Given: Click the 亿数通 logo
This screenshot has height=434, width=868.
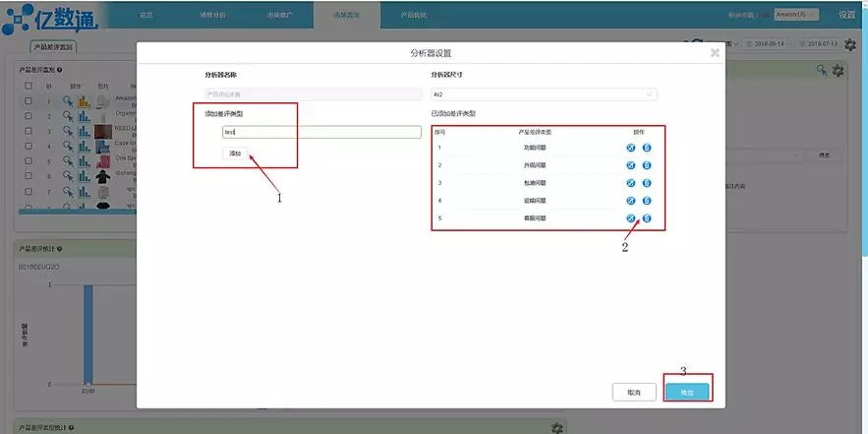Looking at the screenshot, I should point(50,19).
